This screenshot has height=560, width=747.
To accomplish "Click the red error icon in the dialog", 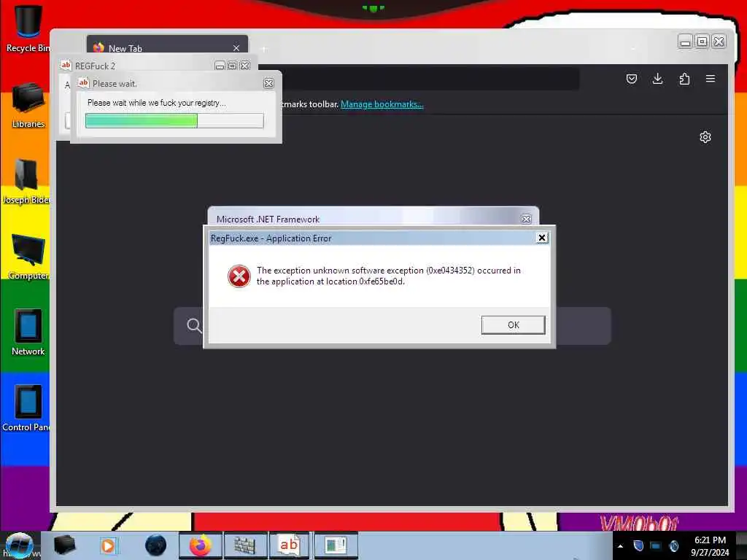I will 239,276.
